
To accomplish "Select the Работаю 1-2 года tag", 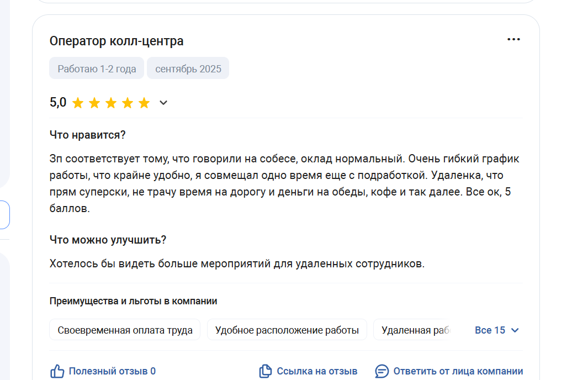I will tap(97, 68).
